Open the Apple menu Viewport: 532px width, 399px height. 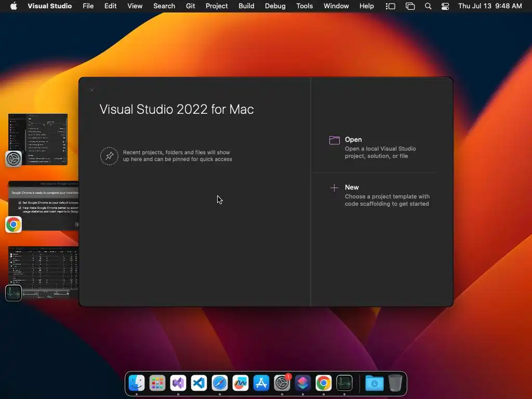14,6
